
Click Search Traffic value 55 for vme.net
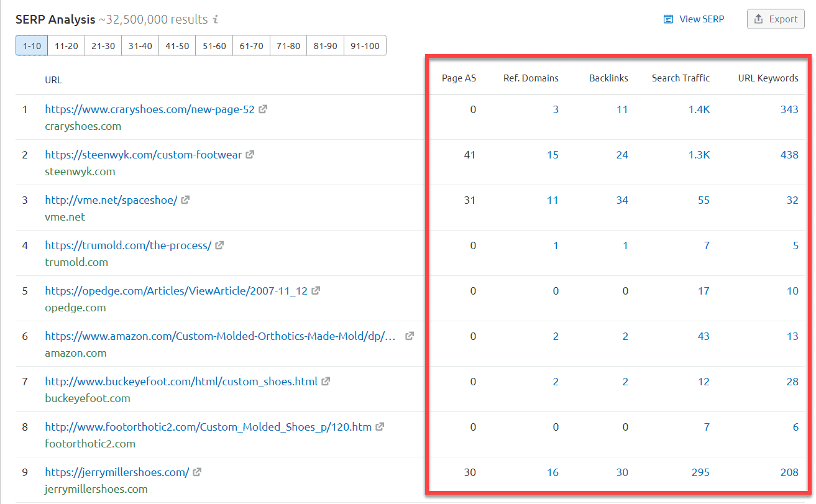[x=704, y=200]
